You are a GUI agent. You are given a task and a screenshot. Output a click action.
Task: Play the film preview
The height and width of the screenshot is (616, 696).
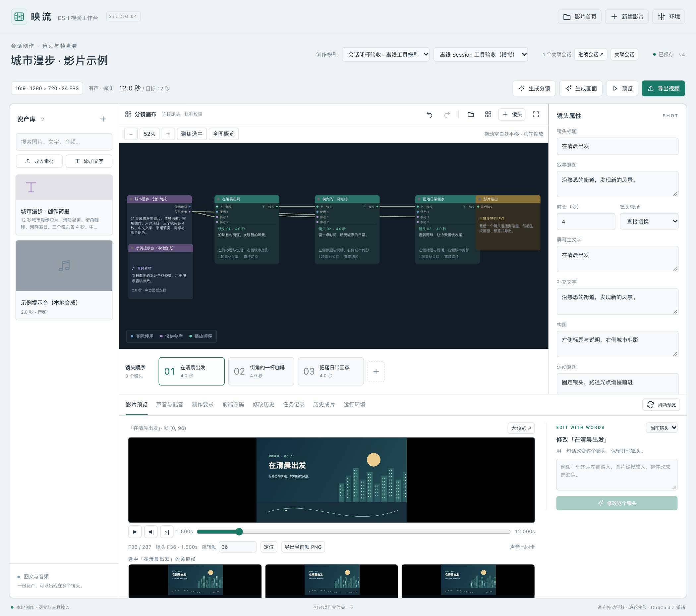click(135, 532)
